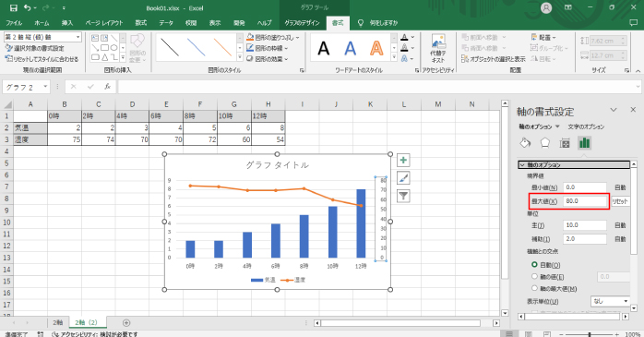The width and height of the screenshot is (644, 337).
Task: Click the 補助 minor unit field 2.0
Action: (585, 239)
